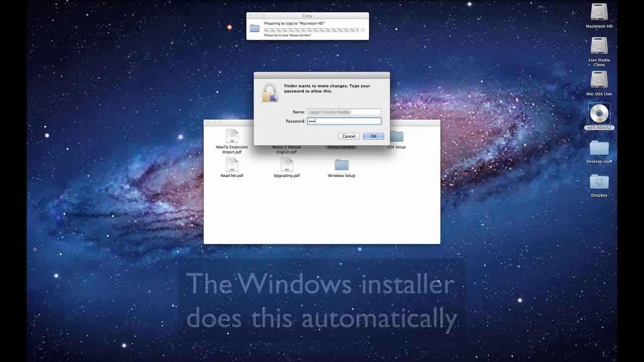Click Cancel in the password dialog

349,136
